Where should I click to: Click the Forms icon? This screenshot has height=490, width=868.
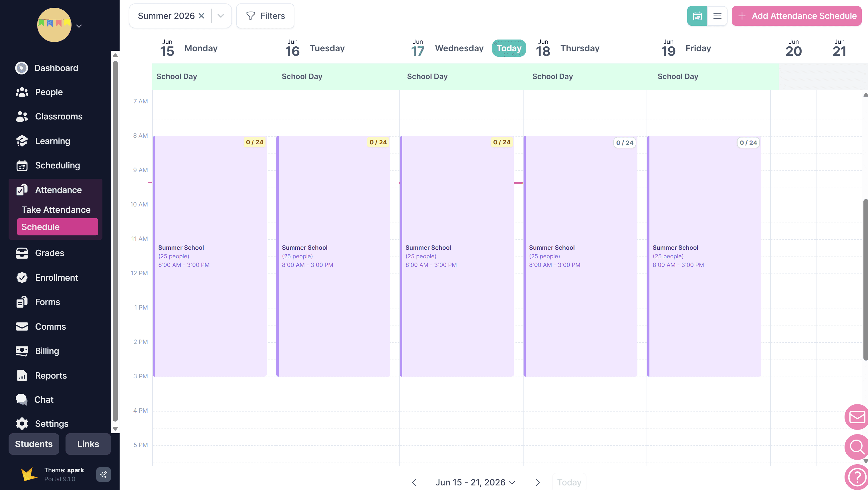click(x=22, y=302)
